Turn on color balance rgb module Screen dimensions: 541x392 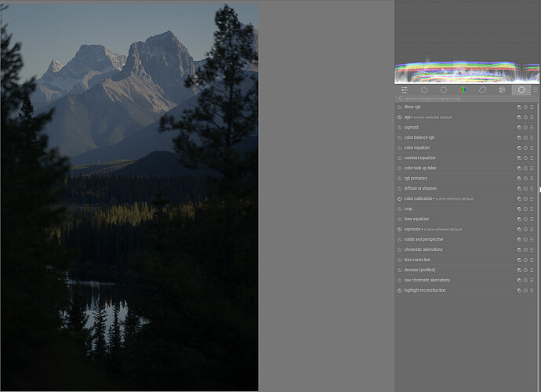tap(400, 138)
